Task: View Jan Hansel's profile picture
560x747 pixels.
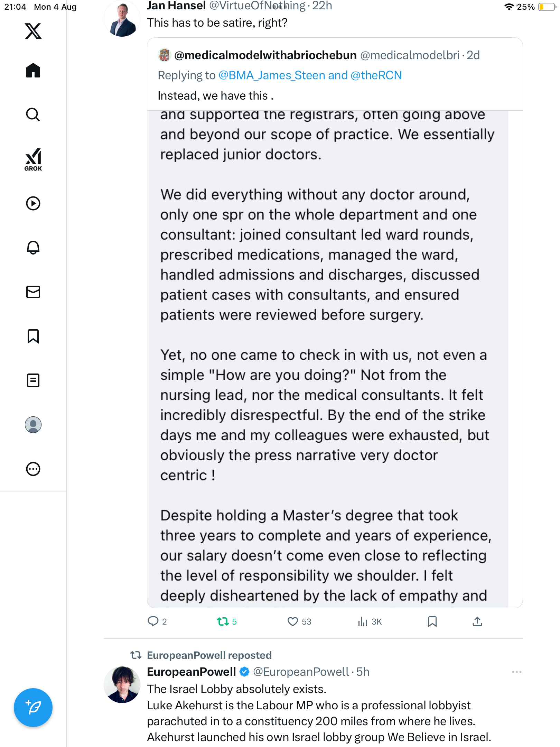Action: tap(122, 19)
